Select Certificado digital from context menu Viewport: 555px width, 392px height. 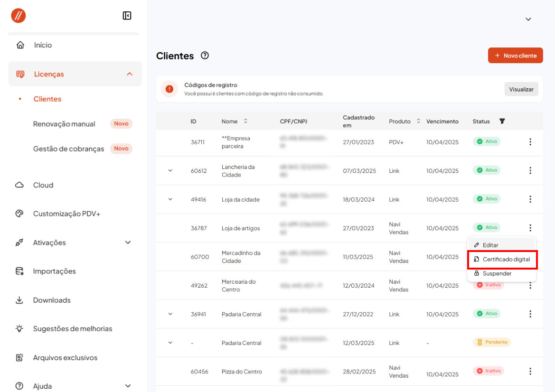502,259
